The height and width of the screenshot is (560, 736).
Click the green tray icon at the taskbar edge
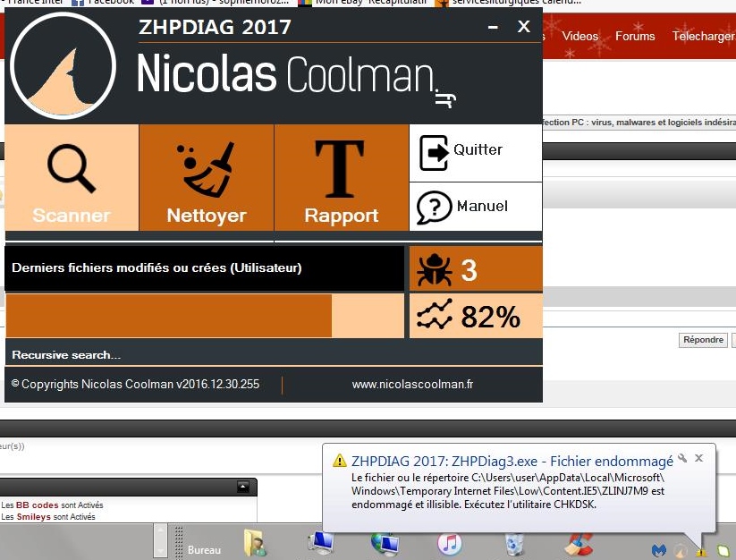[x=723, y=551]
